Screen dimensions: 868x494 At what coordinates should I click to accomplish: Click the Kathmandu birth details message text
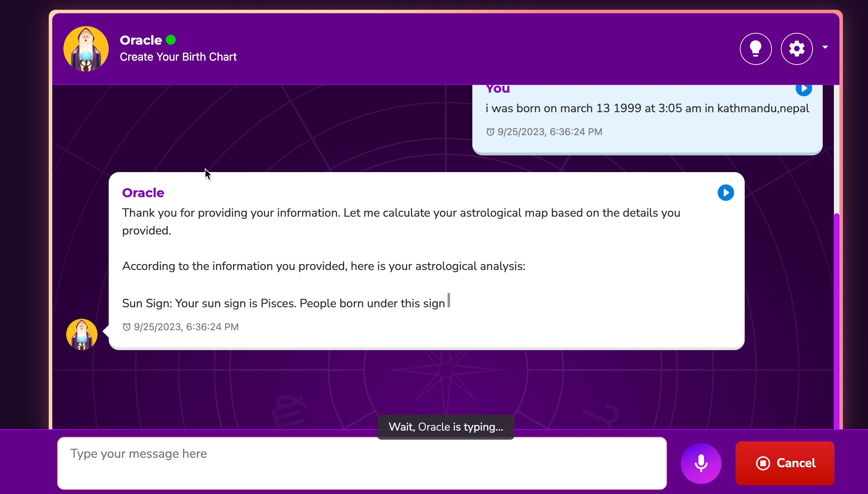coord(647,108)
